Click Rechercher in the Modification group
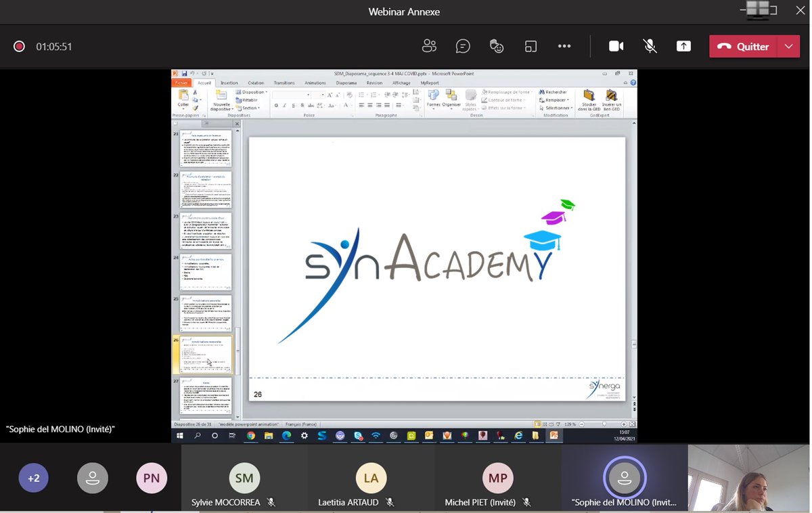The width and height of the screenshot is (812, 513). click(x=553, y=92)
